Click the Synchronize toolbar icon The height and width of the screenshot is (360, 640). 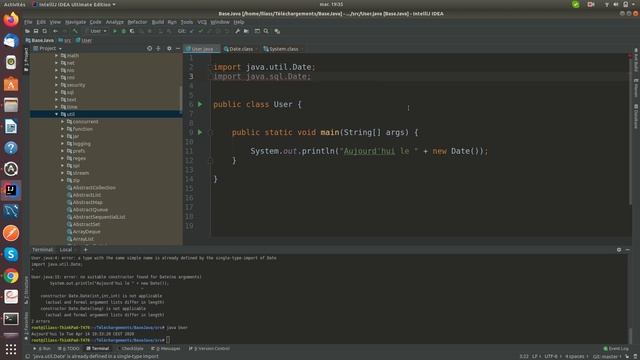[44, 31]
